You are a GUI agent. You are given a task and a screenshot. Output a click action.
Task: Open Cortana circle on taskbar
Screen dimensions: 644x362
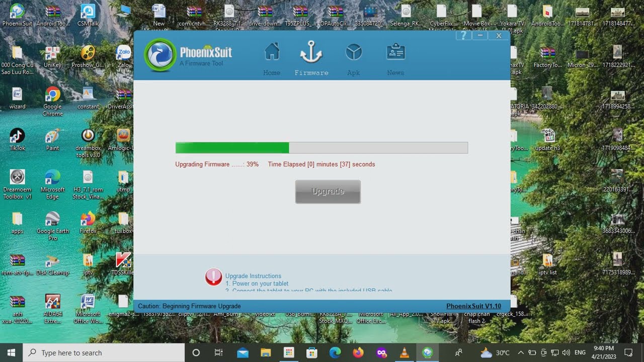pos(196,352)
